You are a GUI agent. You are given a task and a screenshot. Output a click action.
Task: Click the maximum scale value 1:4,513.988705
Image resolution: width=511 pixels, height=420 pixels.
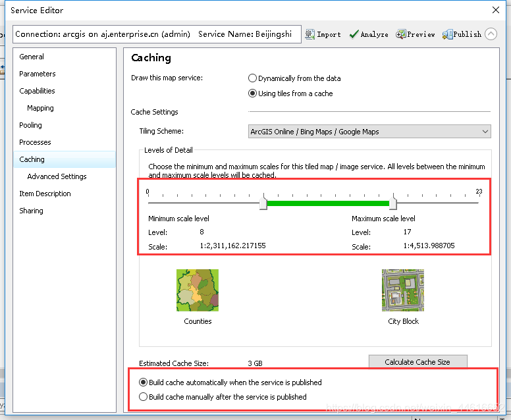pyautogui.click(x=429, y=246)
